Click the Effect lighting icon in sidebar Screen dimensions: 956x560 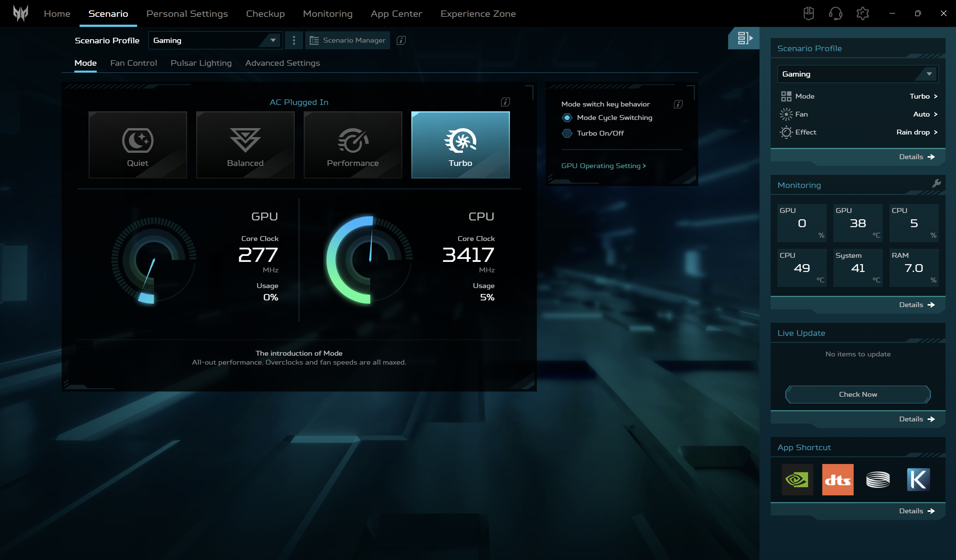pyautogui.click(x=786, y=132)
